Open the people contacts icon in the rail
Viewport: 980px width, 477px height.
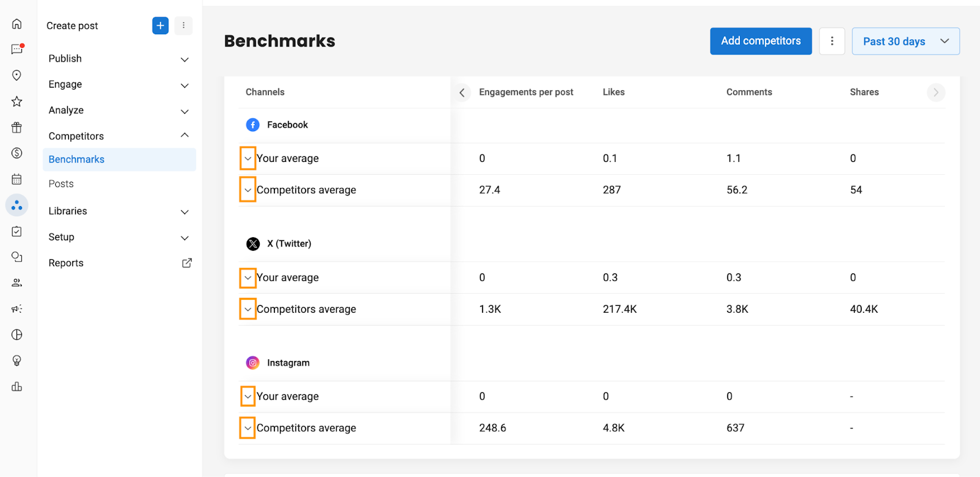point(17,283)
